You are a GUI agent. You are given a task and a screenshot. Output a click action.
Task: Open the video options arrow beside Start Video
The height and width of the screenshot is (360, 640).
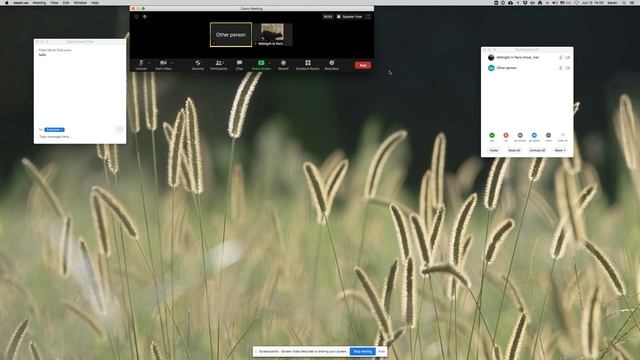[171, 63]
